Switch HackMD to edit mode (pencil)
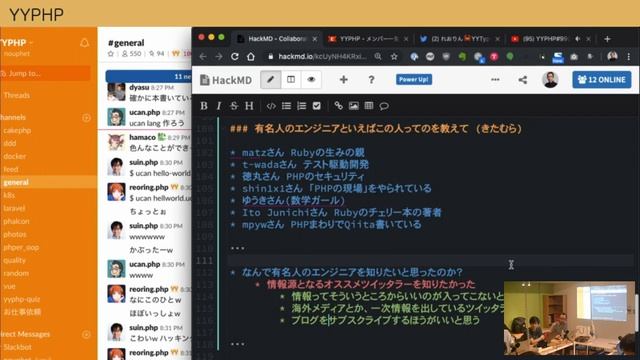This screenshot has width=640, height=360. tap(271, 80)
